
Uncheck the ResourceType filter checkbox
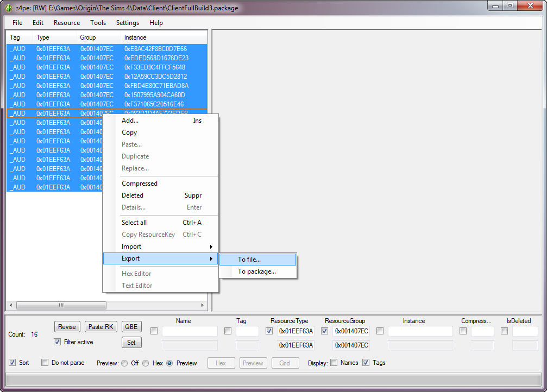[269, 331]
